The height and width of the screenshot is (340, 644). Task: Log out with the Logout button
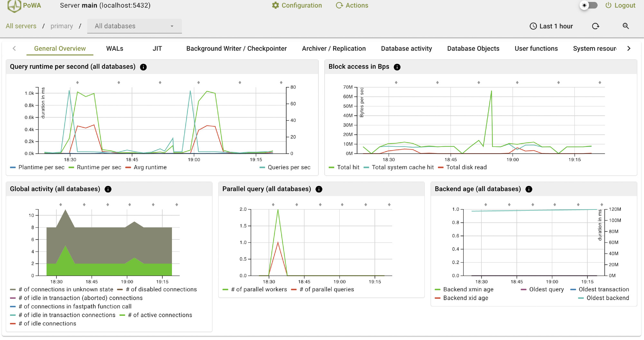[x=620, y=5]
